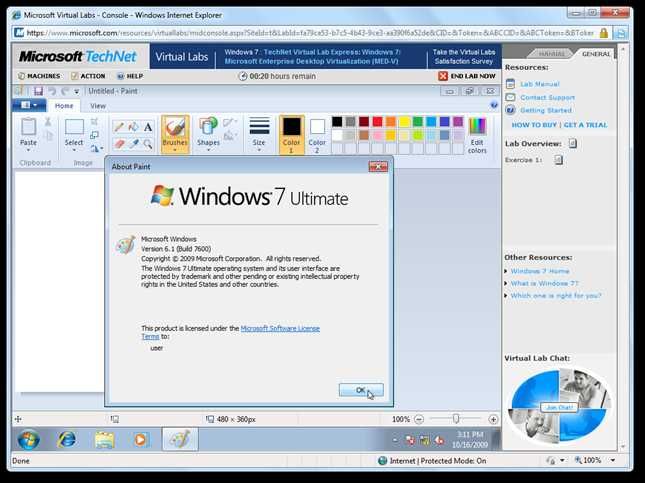Expand the Brushes dropdown arrow
Image resolution: width=645 pixels, height=483 pixels.
[x=175, y=150]
